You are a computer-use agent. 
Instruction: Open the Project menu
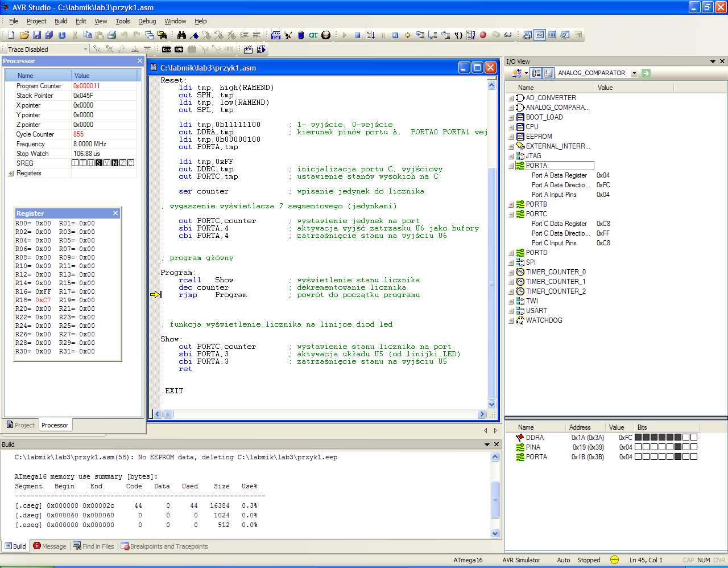(x=36, y=21)
